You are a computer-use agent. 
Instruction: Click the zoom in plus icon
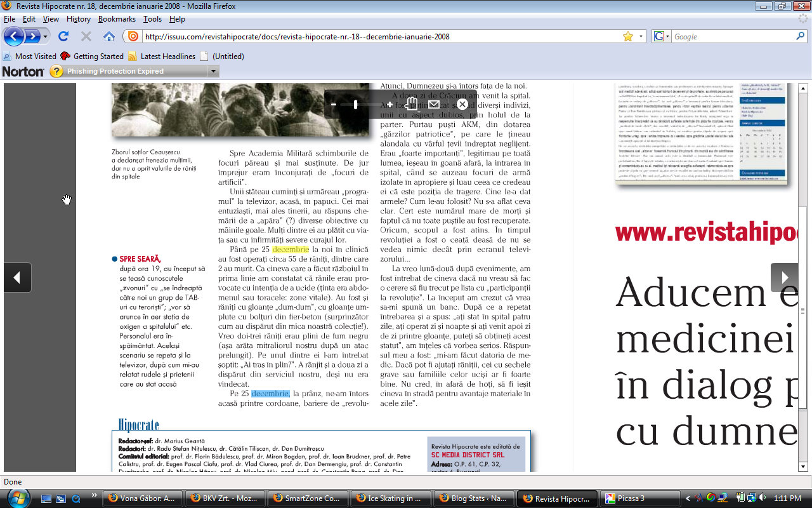[390, 105]
